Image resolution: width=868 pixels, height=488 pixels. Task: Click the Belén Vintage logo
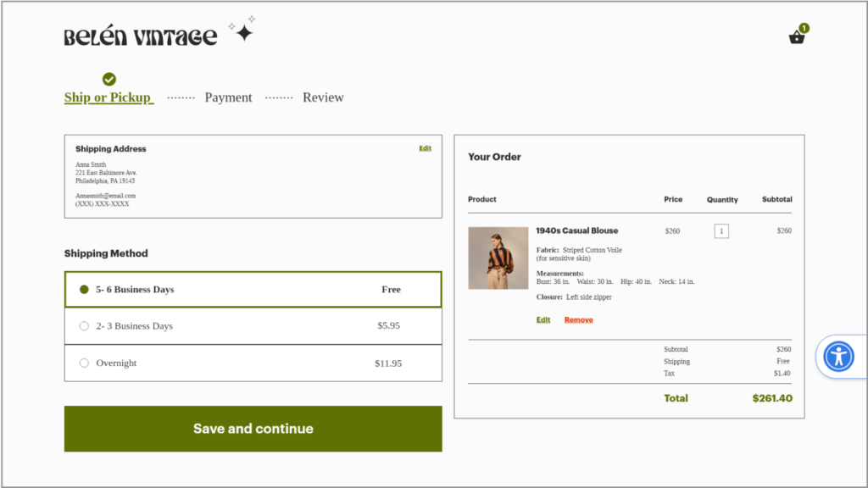(x=141, y=36)
